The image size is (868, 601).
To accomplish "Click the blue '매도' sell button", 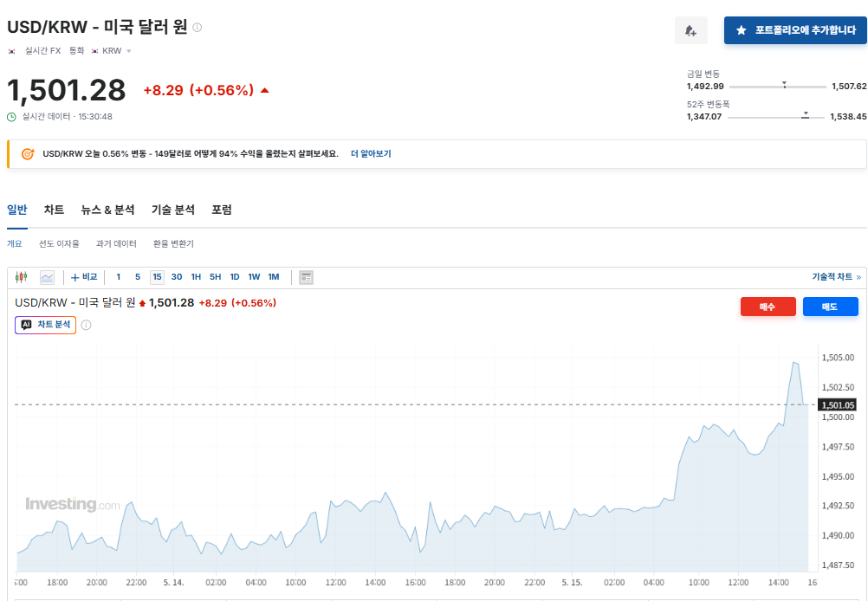I will pos(831,307).
